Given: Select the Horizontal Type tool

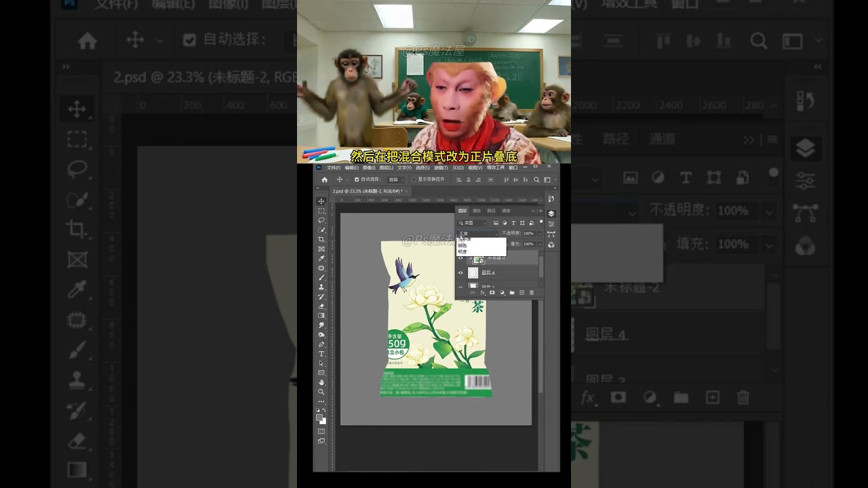Looking at the screenshot, I should click(x=321, y=354).
